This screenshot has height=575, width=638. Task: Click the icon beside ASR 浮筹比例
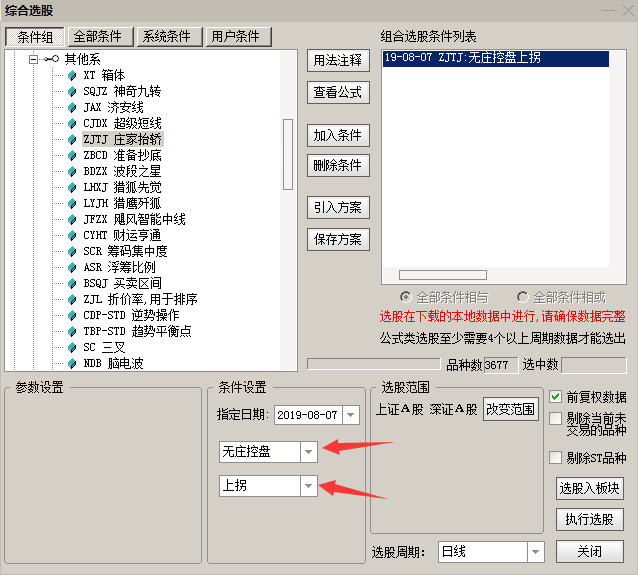click(x=72, y=267)
